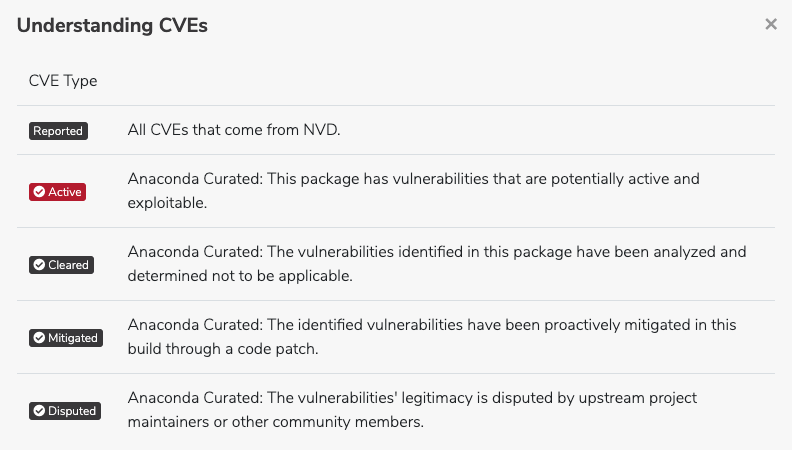792x450 pixels.
Task: Click 'All CVEs that come from NVD' text
Action: (x=234, y=130)
